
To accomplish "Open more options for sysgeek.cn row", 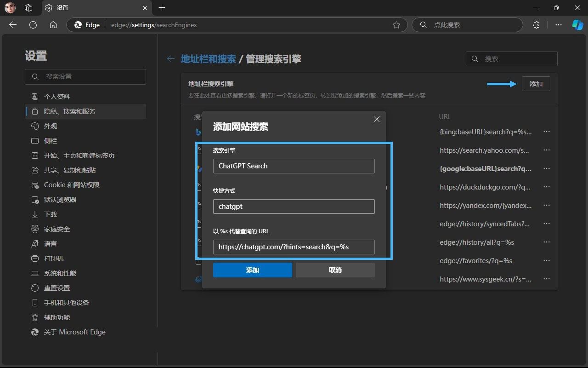I will point(547,279).
